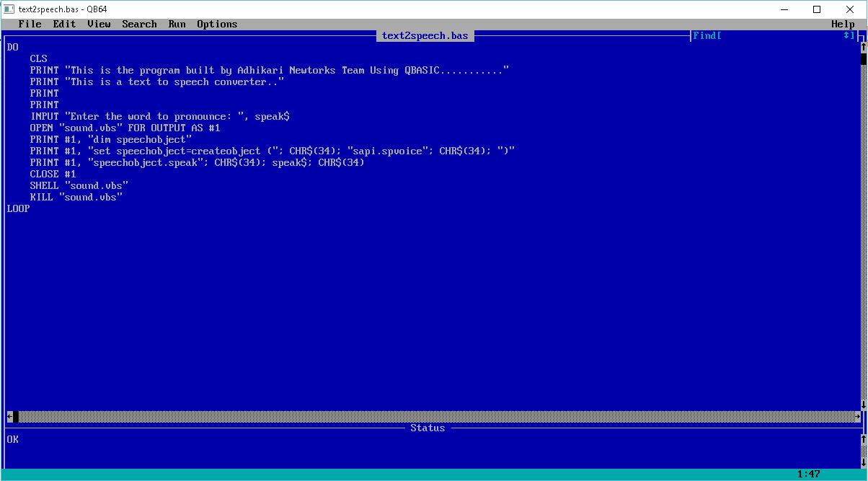This screenshot has height=481, width=868.
Task: Open the Edit menu
Action: point(63,24)
